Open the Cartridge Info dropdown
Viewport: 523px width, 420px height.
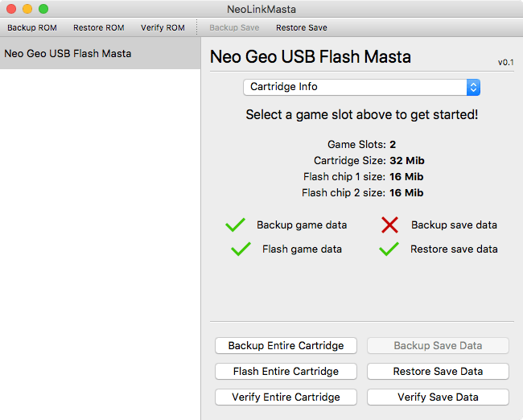361,87
